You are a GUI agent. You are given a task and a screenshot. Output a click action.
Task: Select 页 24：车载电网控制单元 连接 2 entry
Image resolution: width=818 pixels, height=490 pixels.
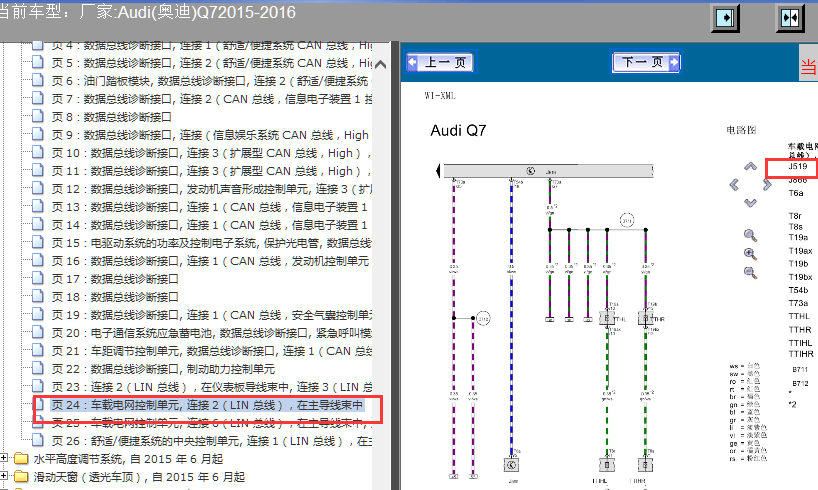click(x=207, y=405)
